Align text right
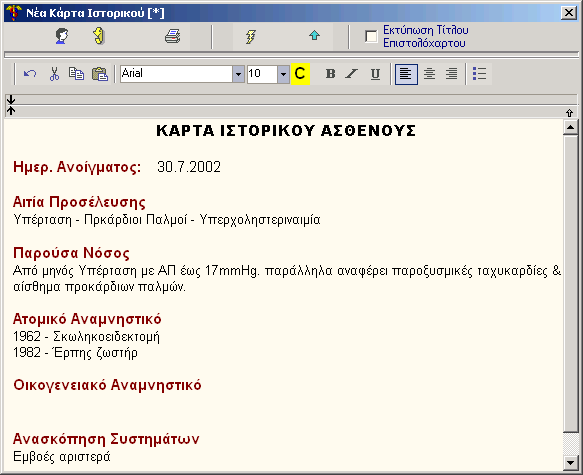 coord(452,74)
